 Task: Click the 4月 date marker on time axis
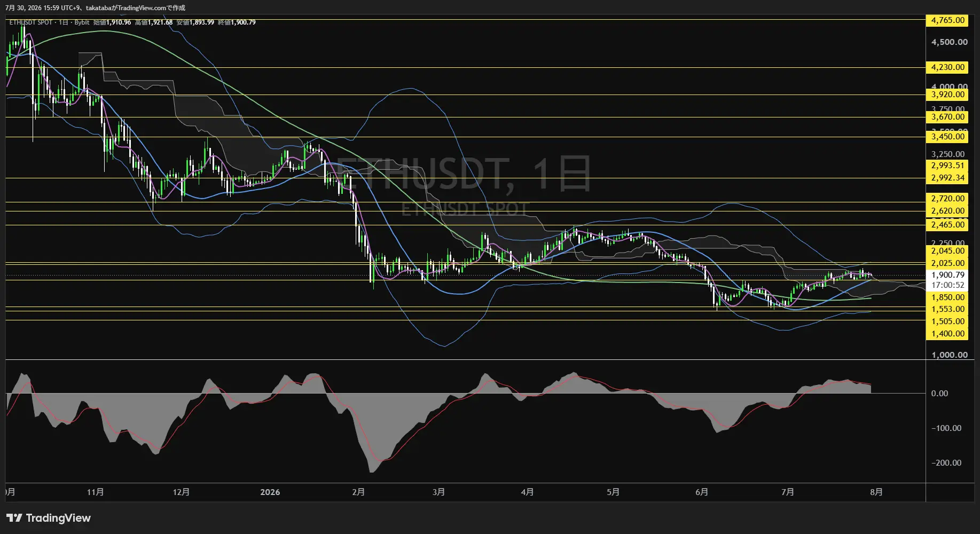pyautogui.click(x=527, y=492)
